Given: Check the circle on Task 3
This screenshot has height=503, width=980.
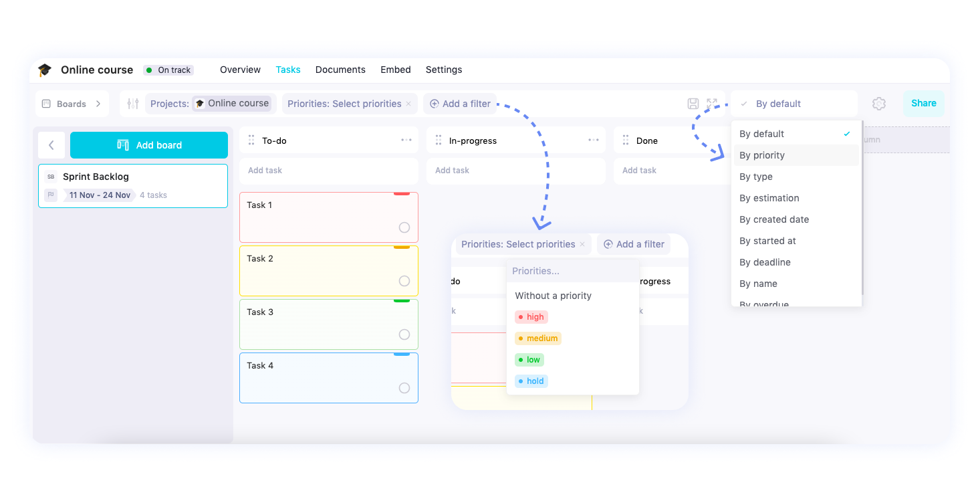Looking at the screenshot, I should (x=404, y=334).
